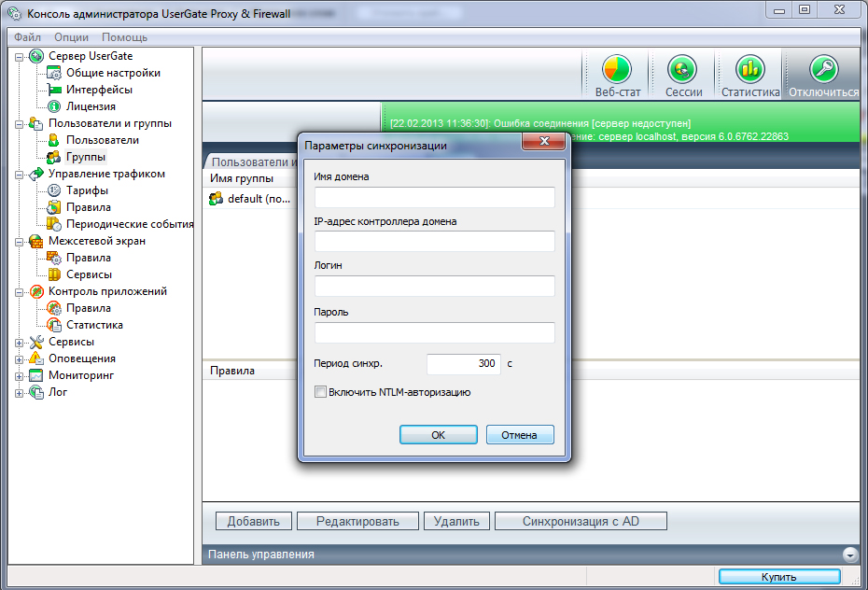Focus the Логин input field

pos(435,287)
